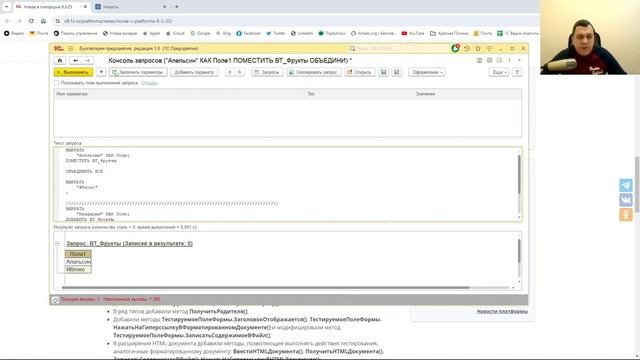The image size is (640, 360).
Task: Open vertical ellipsis form menu
Action: [x=509, y=60]
